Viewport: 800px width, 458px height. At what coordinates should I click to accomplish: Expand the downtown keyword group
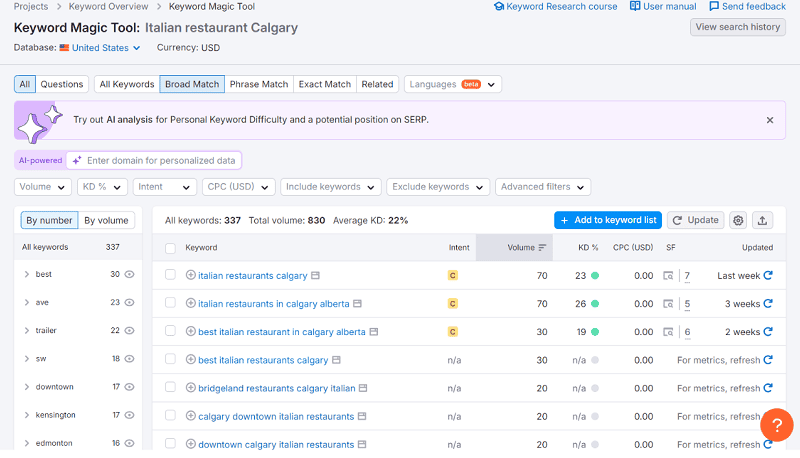pyautogui.click(x=27, y=386)
